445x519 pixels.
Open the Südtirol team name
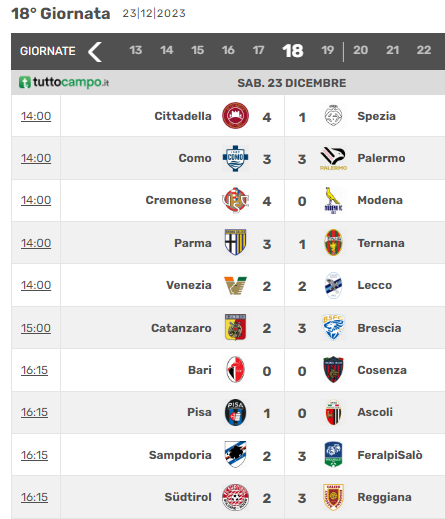click(188, 497)
